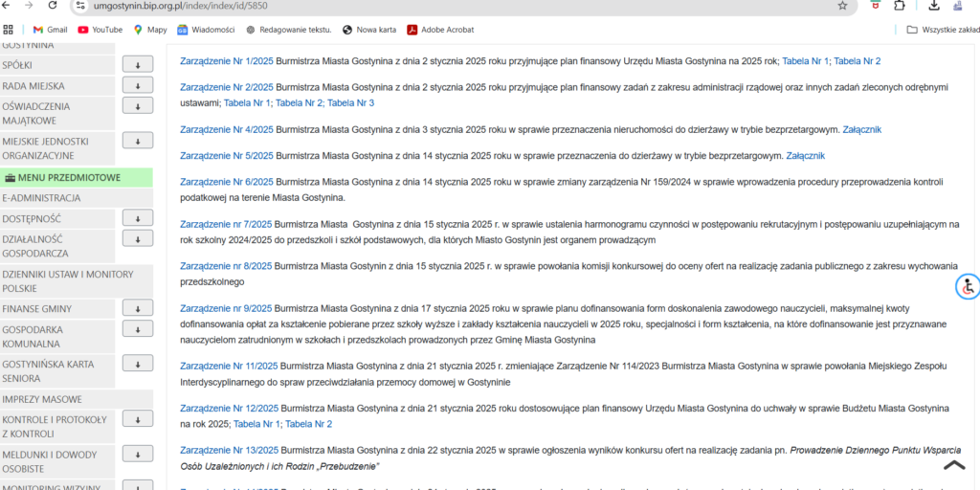Expand the RADA MIEJSKA submenu arrow
The width and height of the screenshot is (980, 490).
click(138, 86)
